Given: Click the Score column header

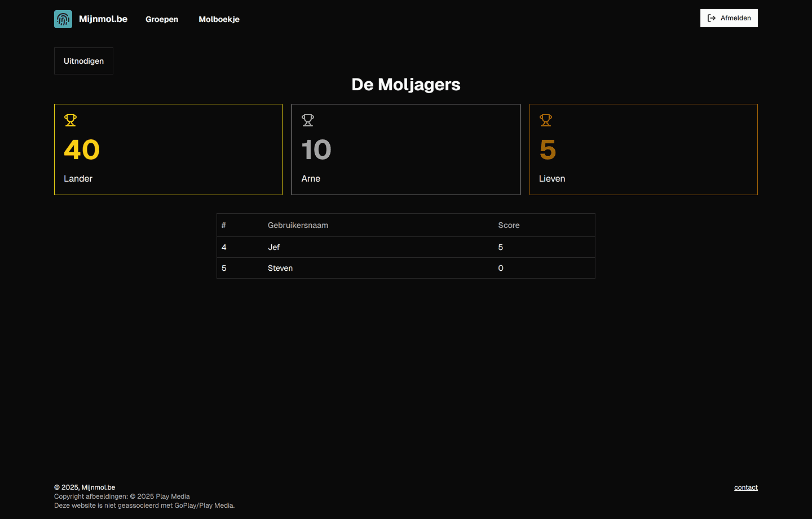Looking at the screenshot, I should pyautogui.click(x=509, y=225).
